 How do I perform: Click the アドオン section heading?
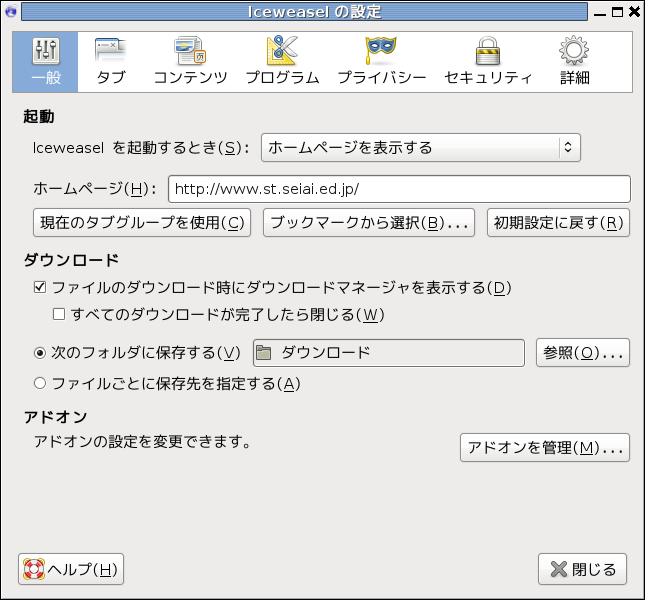pos(55,417)
